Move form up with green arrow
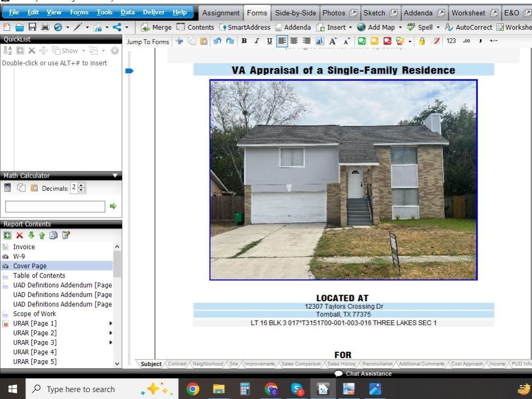The width and height of the screenshot is (532, 399). click(42, 235)
